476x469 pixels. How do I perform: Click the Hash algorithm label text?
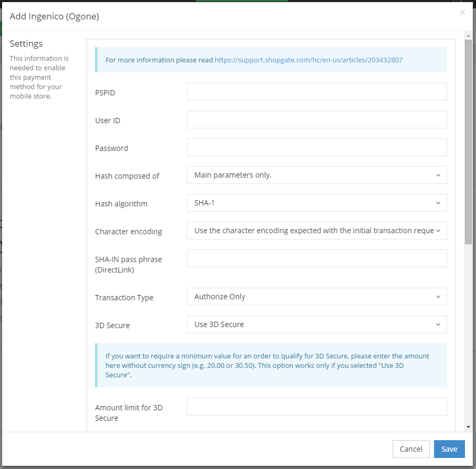click(121, 204)
